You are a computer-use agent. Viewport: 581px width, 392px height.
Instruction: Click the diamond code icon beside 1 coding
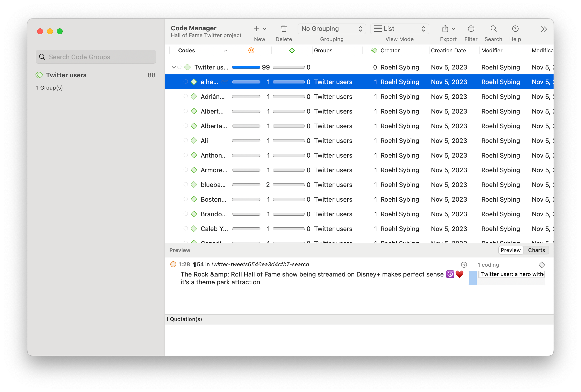[x=542, y=265]
